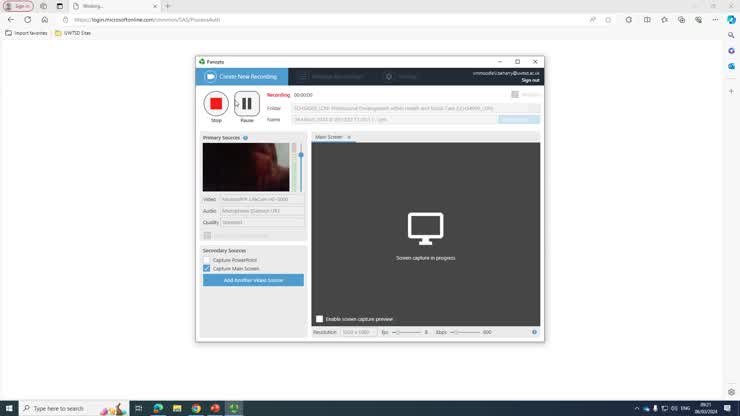Toggle the Webcast checkbox at top right
The width and height of the screenshot is (740, 416).
coord(515,94)
